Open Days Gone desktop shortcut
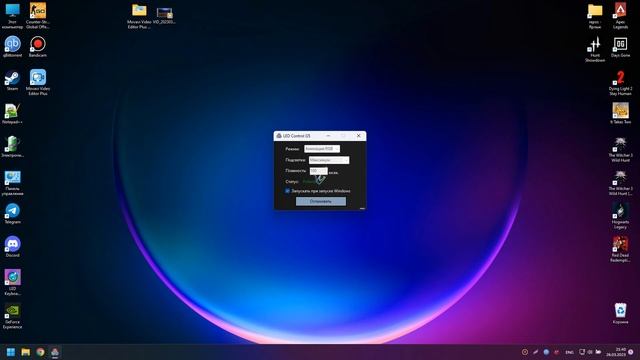 coord(620,47)
